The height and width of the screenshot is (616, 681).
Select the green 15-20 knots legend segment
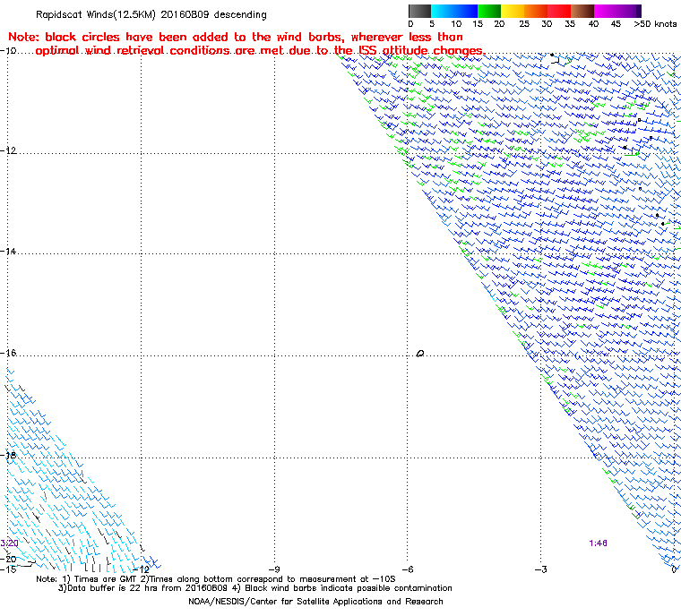tap(489, 11)
